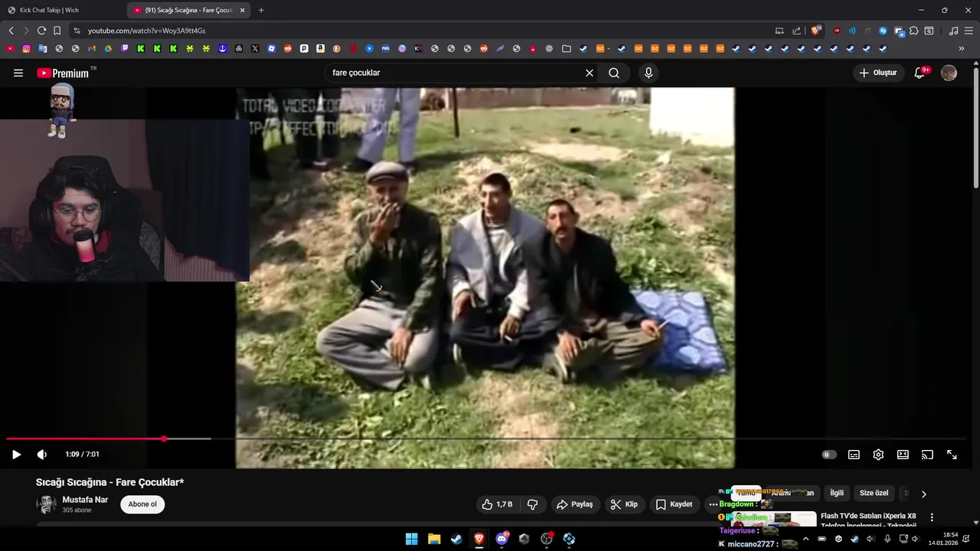The image size is (980, 551).
Task: Open the browser main menu
Action: click(x=969, y=31)
